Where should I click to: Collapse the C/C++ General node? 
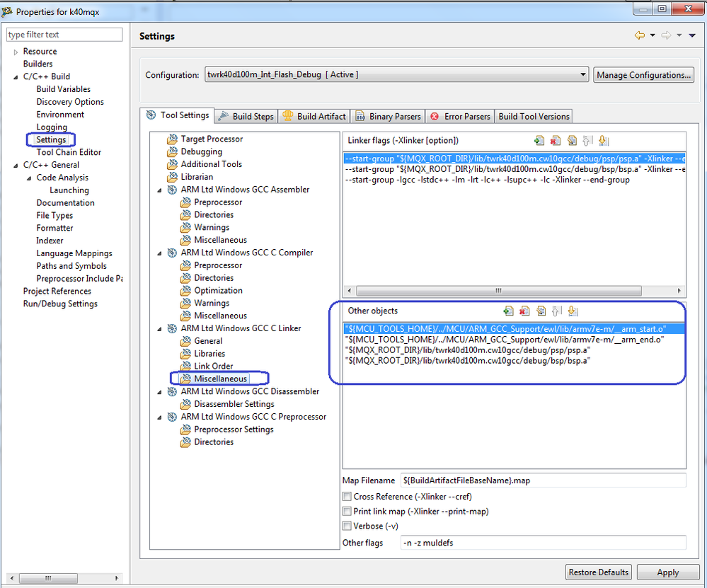pos(16,166)
